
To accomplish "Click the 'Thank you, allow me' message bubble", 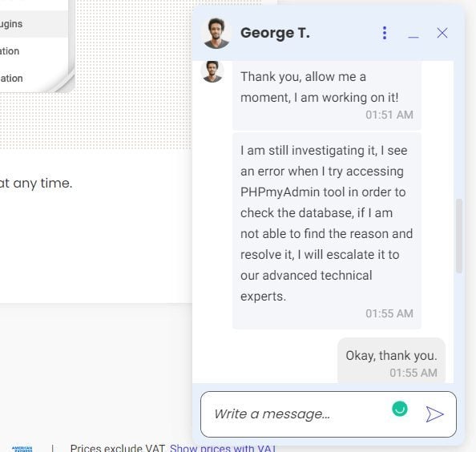I will tap(327, 95).
